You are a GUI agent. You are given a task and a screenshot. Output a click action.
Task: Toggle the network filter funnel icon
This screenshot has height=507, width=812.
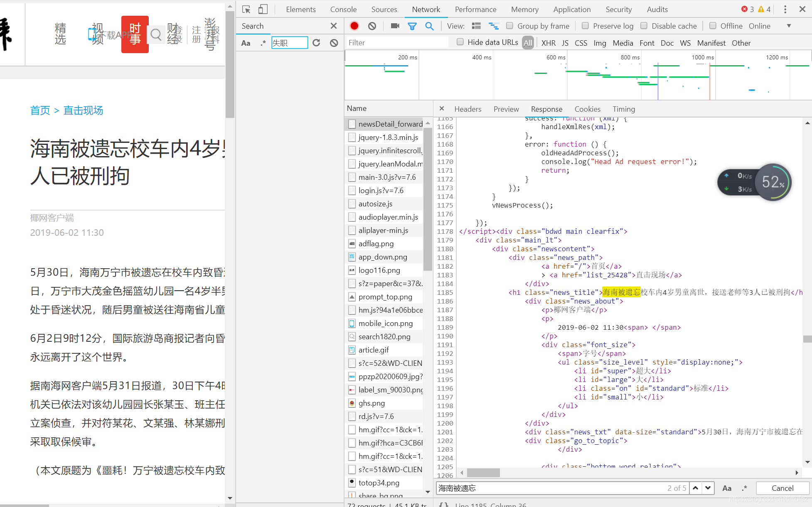[412, 26]
